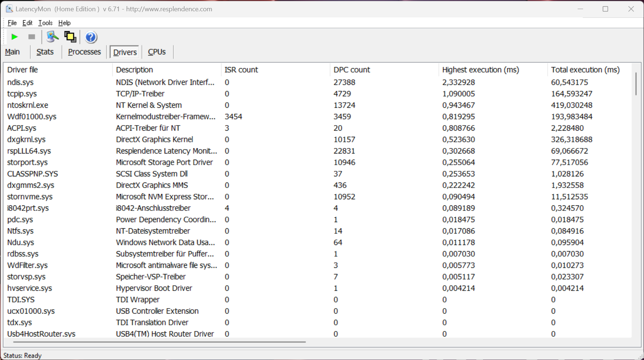This screenshot has width=644, height=360.
Task: Maximize the LatencyMon window
Action: tap(605, 9)
